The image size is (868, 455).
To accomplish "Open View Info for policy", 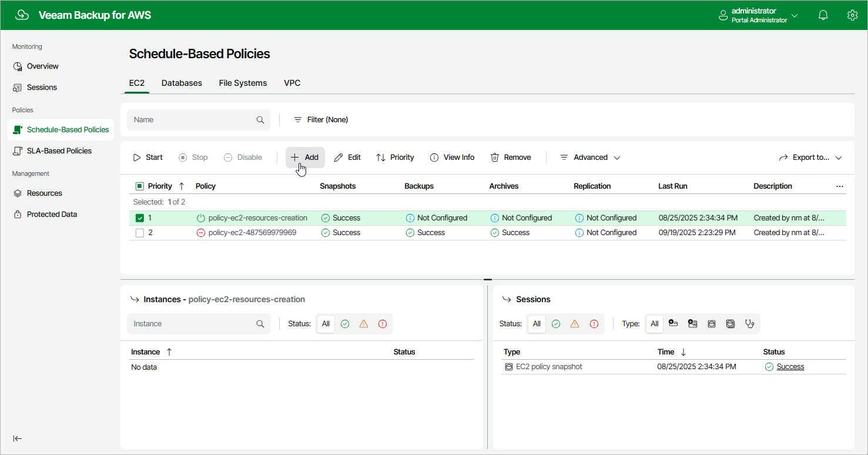I will tap(452, 158).
